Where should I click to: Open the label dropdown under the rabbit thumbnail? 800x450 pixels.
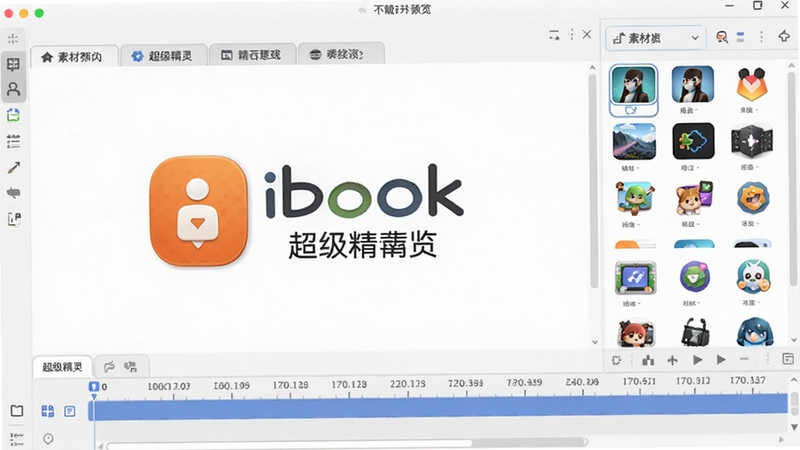(x=751, y=303)
